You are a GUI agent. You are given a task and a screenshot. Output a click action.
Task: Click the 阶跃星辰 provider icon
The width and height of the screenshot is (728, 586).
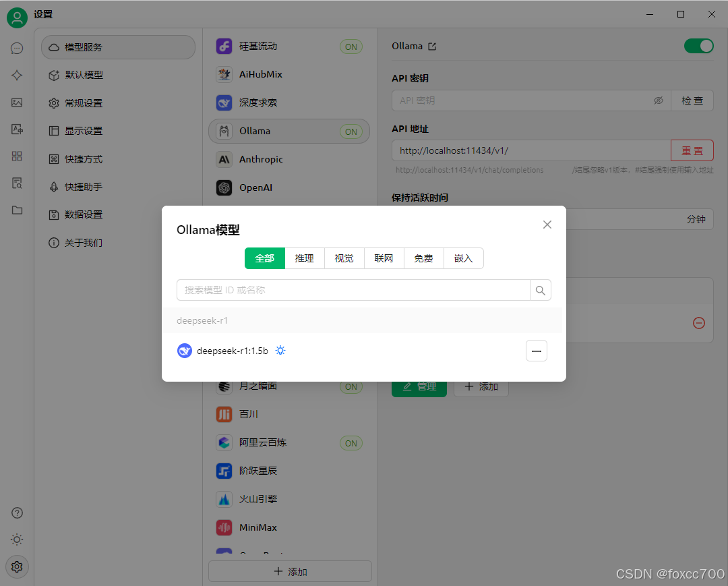(x=224, y=471)
